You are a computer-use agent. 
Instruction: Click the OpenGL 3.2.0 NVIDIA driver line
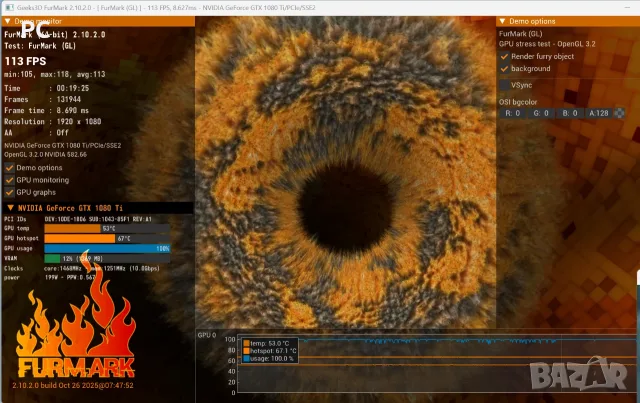[x=45, y=155]
